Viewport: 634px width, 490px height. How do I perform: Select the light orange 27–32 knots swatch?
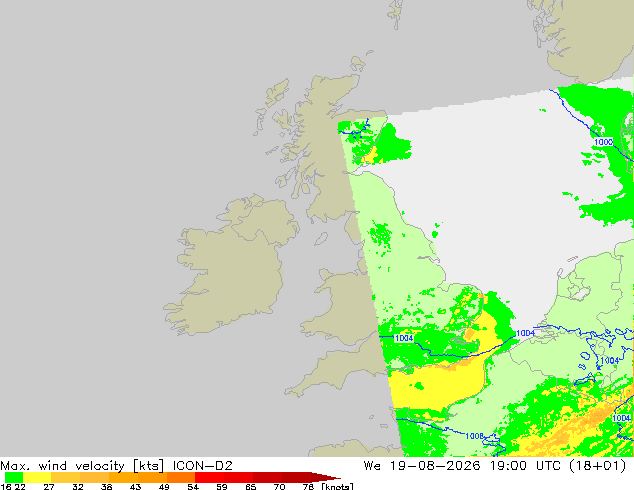click(65, 477)
